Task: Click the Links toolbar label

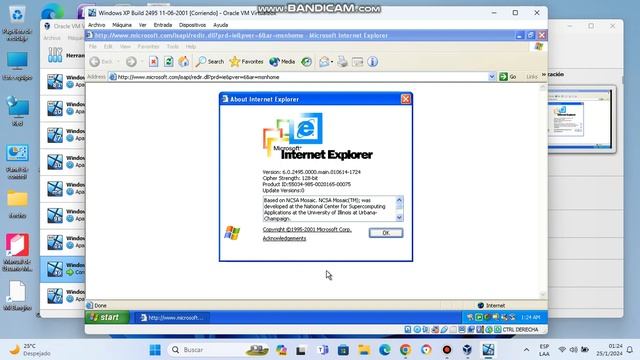Action: [x=531, y=77]
